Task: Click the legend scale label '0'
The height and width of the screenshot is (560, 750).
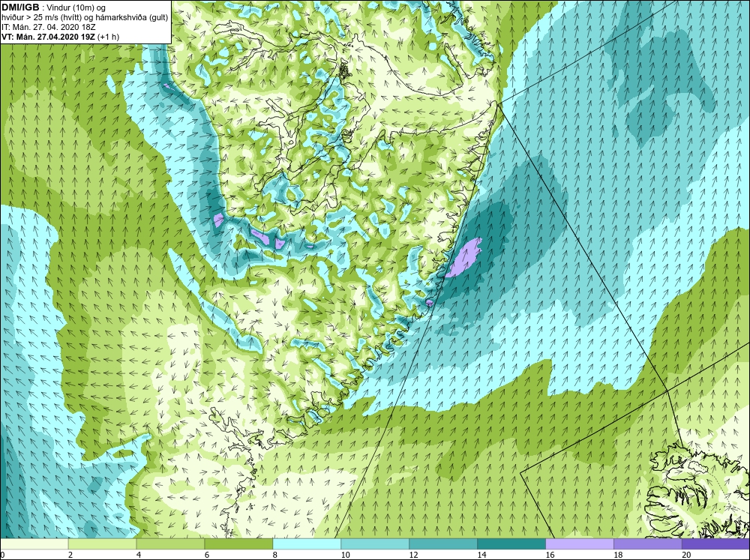Action: (2, 555)
